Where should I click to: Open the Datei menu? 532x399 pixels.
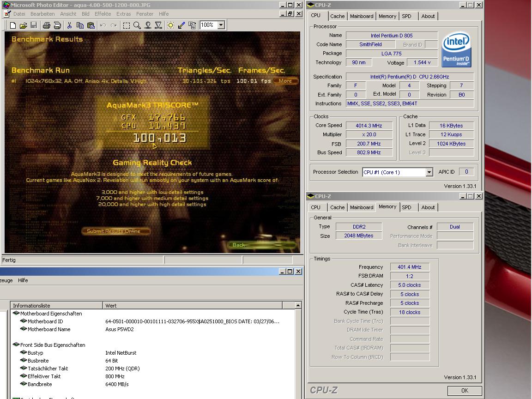click(19, 14)
